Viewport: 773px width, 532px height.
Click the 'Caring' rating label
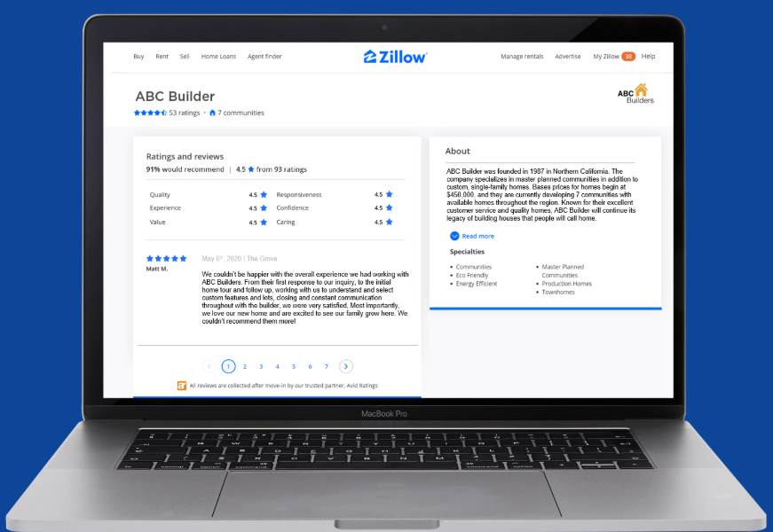(x=286, y=223)
